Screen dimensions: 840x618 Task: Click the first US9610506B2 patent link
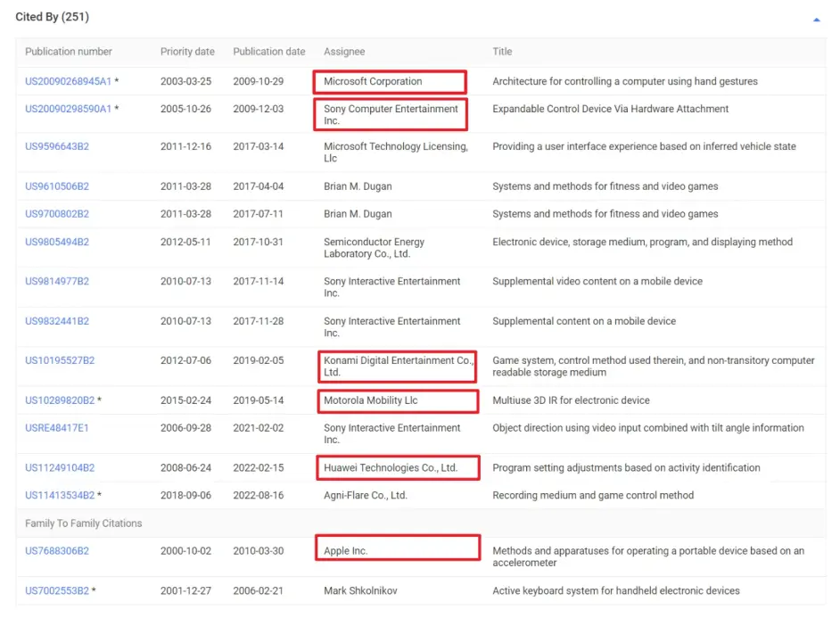coord(57,186)
